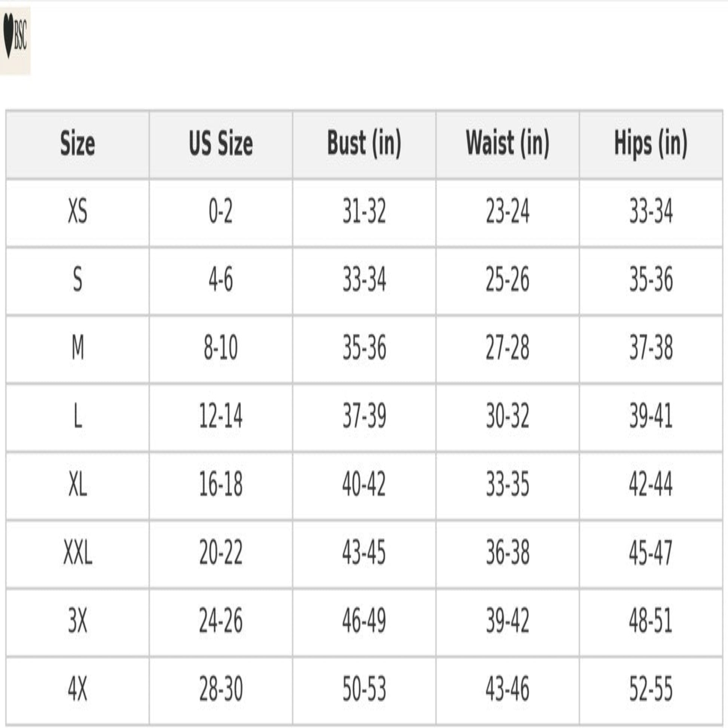Click the Bust (in) column header
728x728 pixels.
point(364,144)
